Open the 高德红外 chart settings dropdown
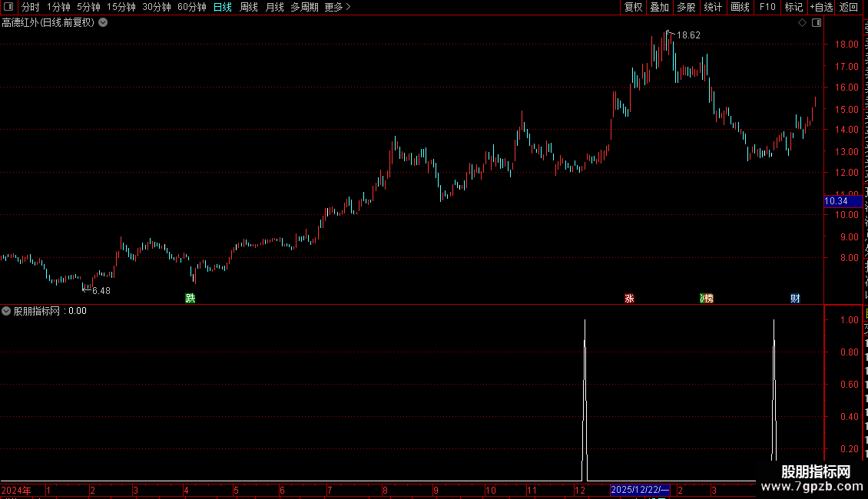 (x=103, y=23)
